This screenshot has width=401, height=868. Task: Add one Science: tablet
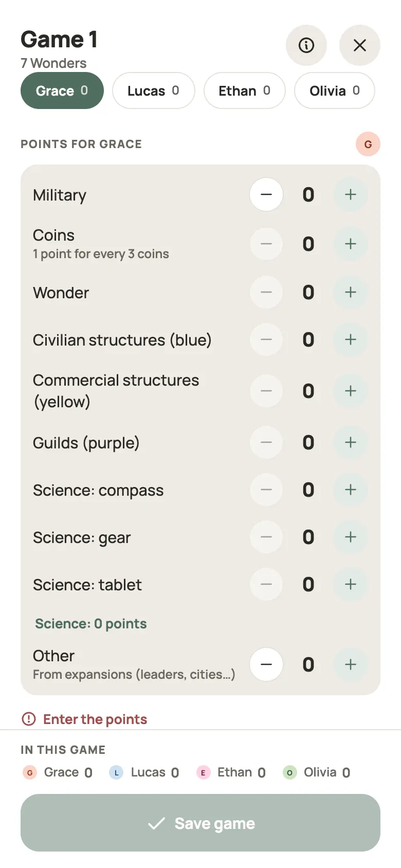[x=351, y=584]
